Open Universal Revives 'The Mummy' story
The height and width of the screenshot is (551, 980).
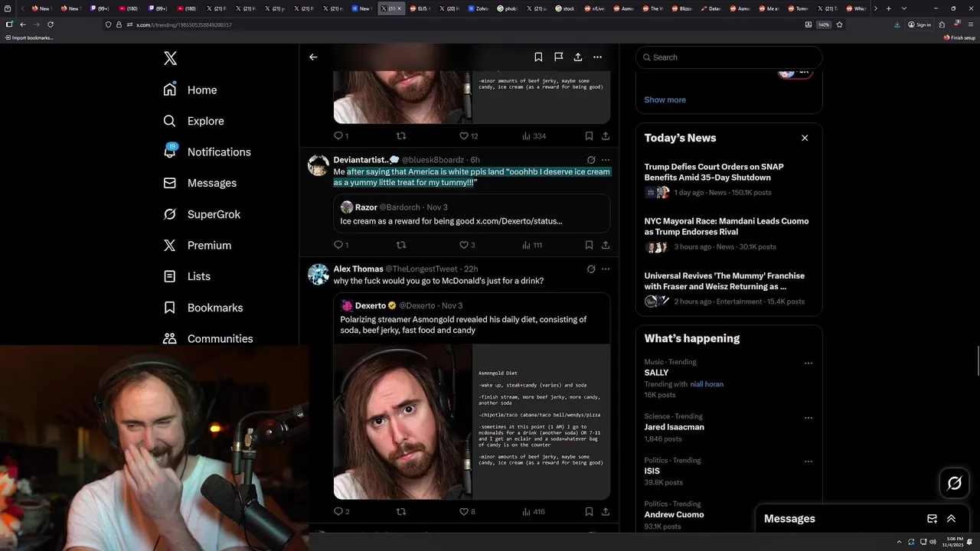pyautogui.click(x=729, y=288)
